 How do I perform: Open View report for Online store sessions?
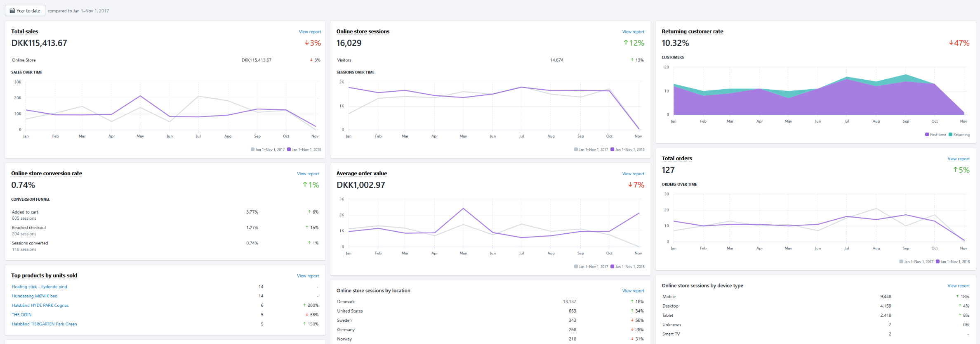point(633,32)
